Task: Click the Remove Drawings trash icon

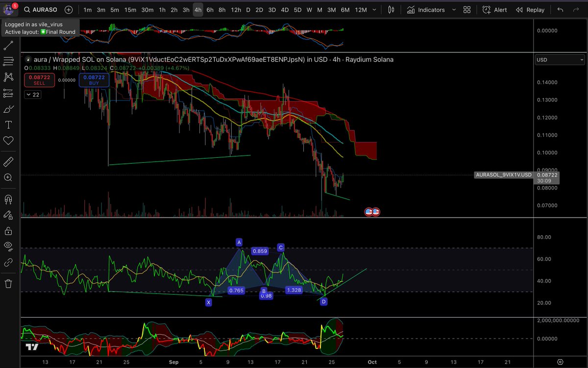Action: click(8, 283)
